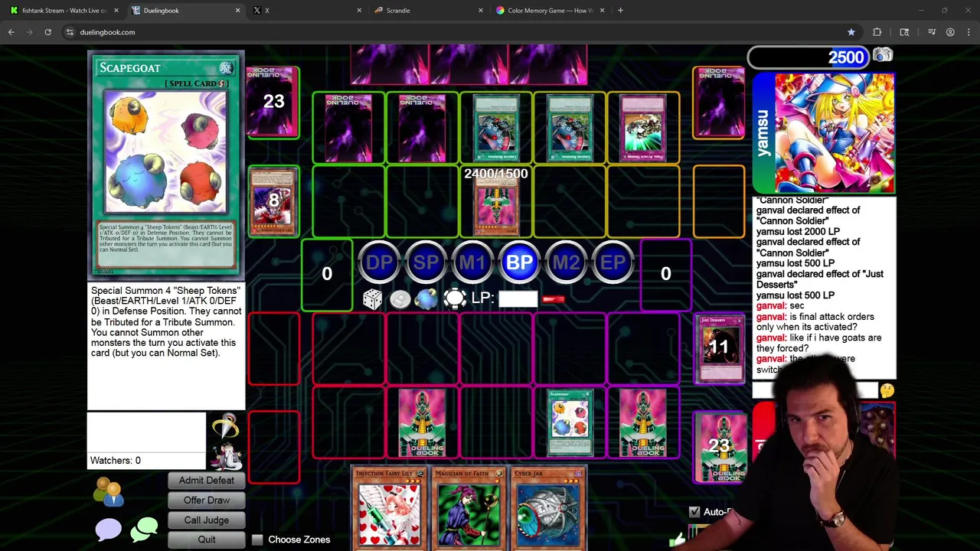Image resolution: width=980 pixels, height=551 pixels.
Task: Click the duelingbook.com address bar
Action: (x=459, y=32)
